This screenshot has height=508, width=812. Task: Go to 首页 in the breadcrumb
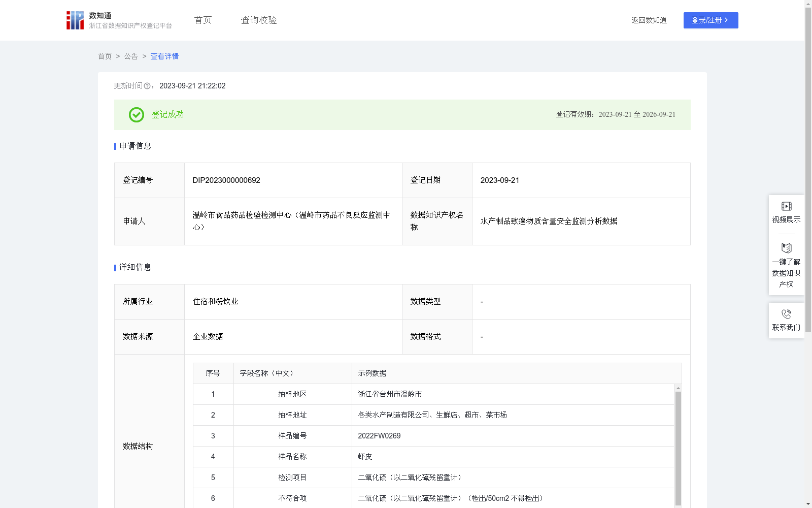(105, 56)
